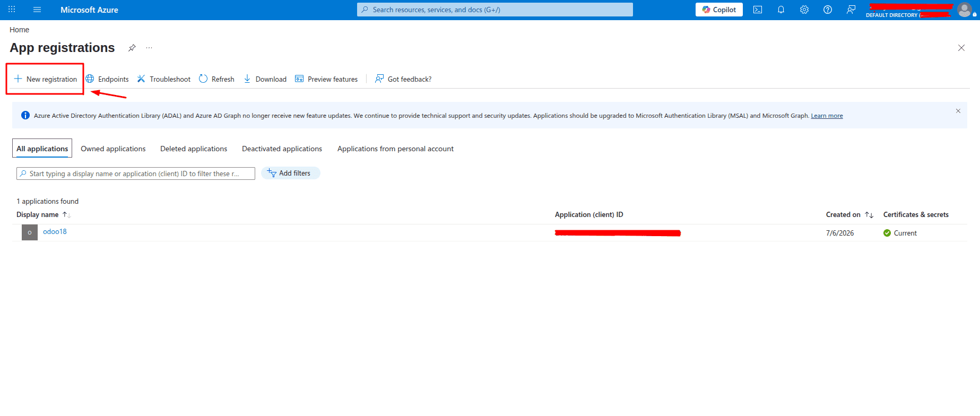Open Troubleshoot
This screenshot has width=980, height=416.
point(164,79)
